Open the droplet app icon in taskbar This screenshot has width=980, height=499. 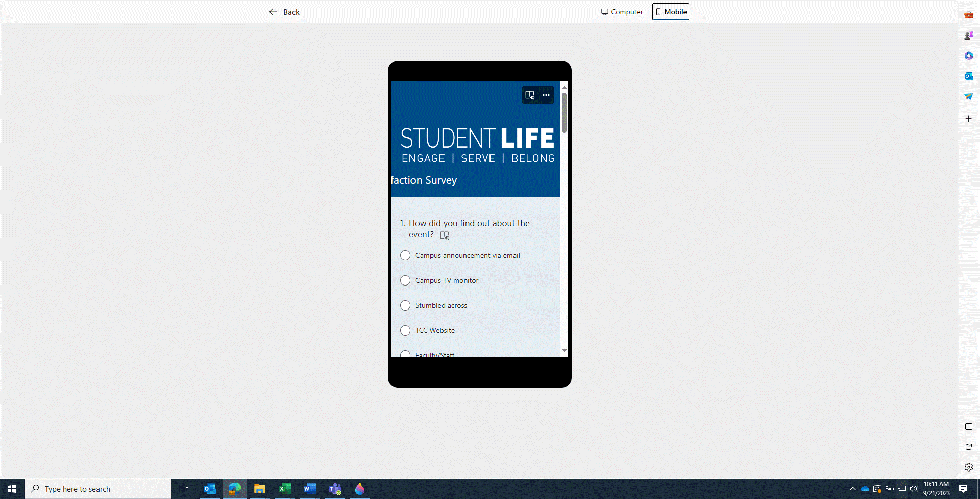point(360,489)
